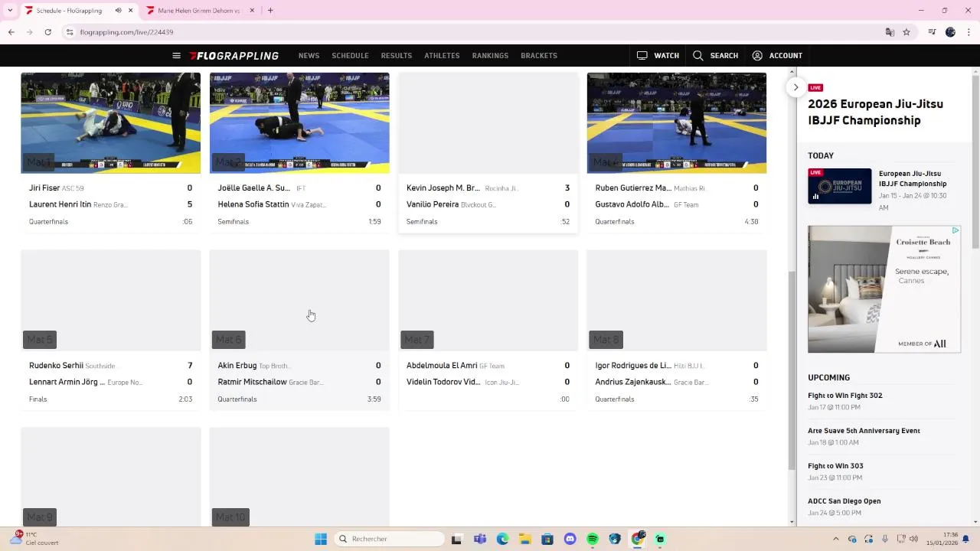The height and width of the screenshot is (551, 980).
Task: Open the Windows Start menu
Action: pyautogui.click(x=321, y=539)
